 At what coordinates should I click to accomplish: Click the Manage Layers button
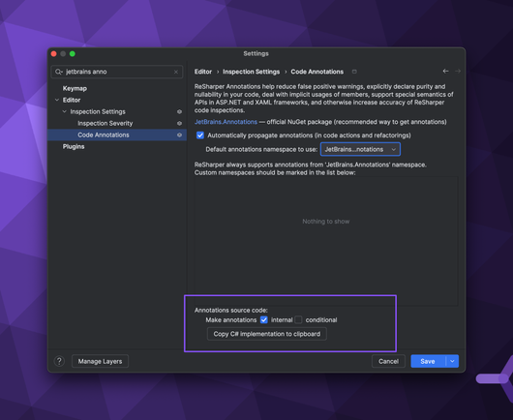click(100, 361)
